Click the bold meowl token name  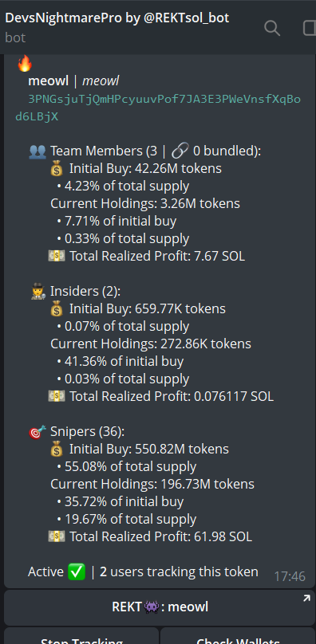click(x=48, y=81)
